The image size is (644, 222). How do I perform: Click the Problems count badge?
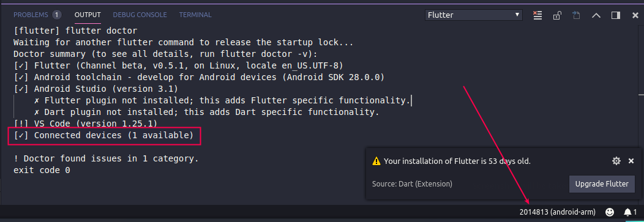click(57, 15)
